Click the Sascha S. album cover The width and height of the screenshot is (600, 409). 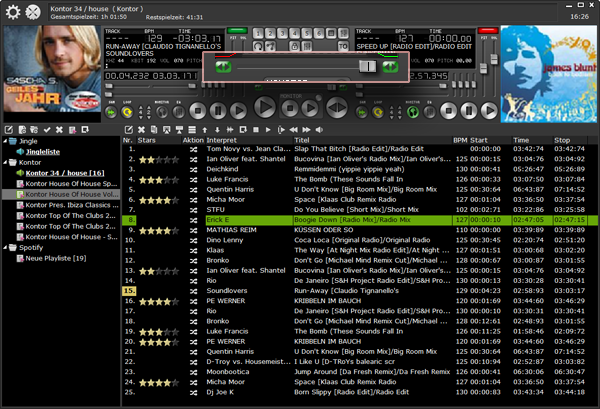[x=52, y=69]
